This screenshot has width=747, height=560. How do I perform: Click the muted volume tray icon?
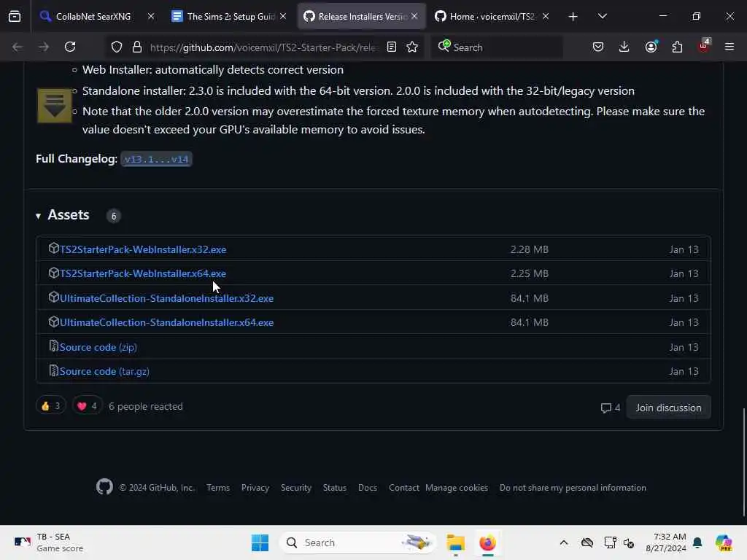(629, 542)
